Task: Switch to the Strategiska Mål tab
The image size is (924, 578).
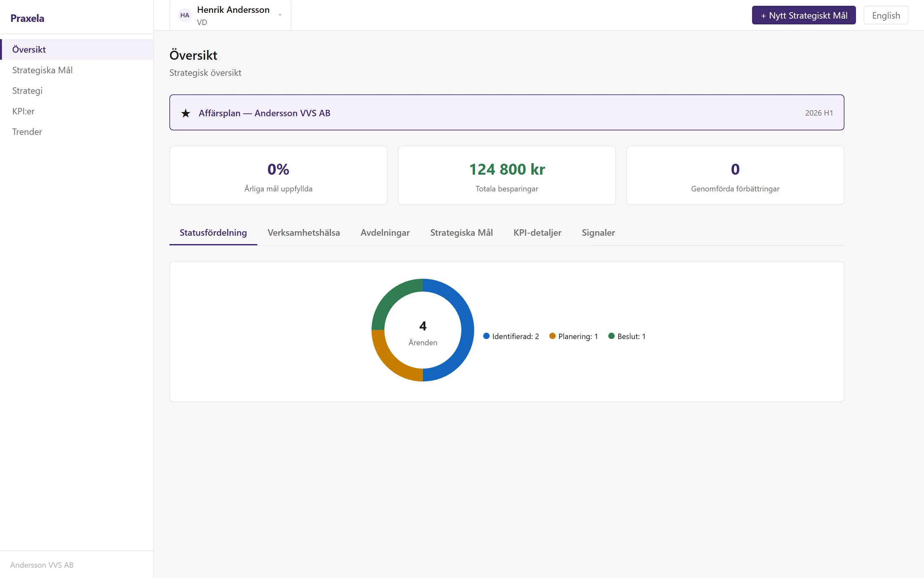Action: point(461,232)
